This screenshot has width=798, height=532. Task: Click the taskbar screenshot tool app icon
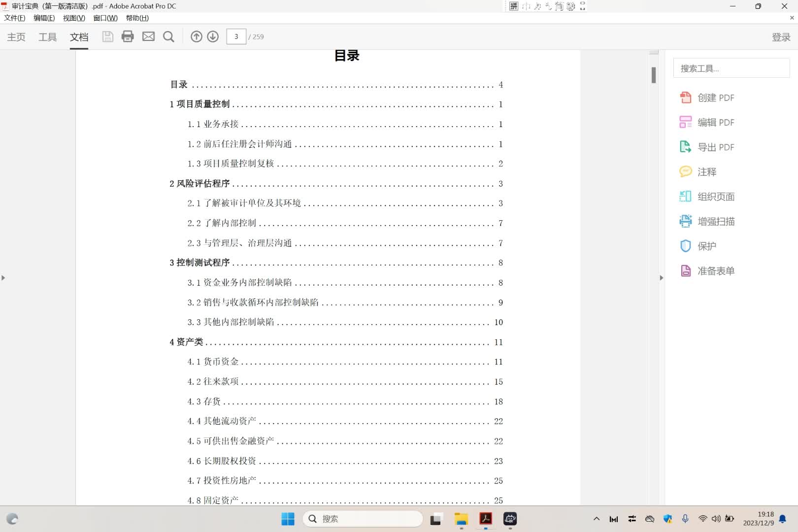(x=510, y=519)
